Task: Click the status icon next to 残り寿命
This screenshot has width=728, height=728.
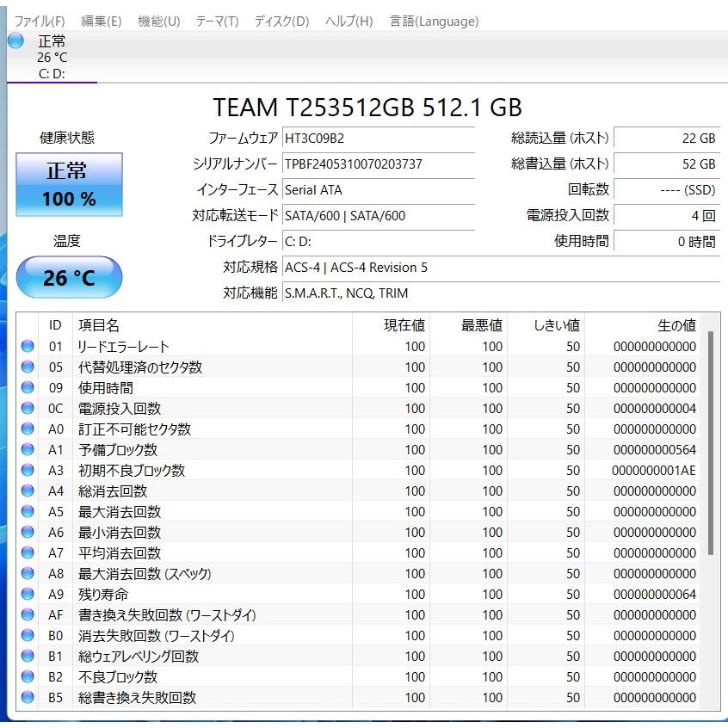Action: [28, 594]
